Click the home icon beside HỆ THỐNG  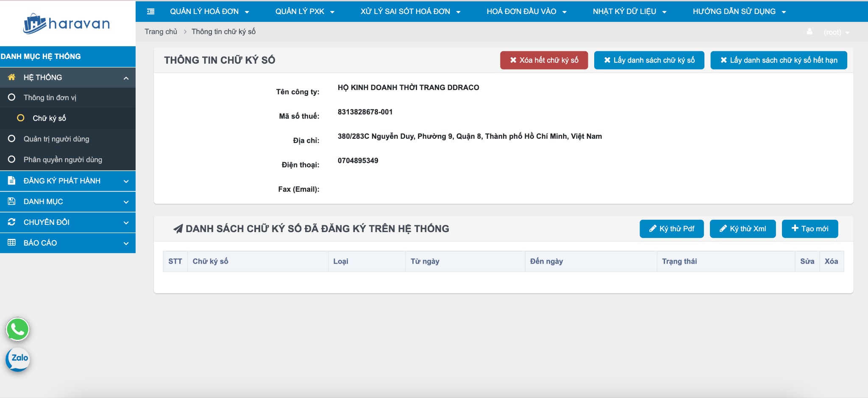click(11, 77)
